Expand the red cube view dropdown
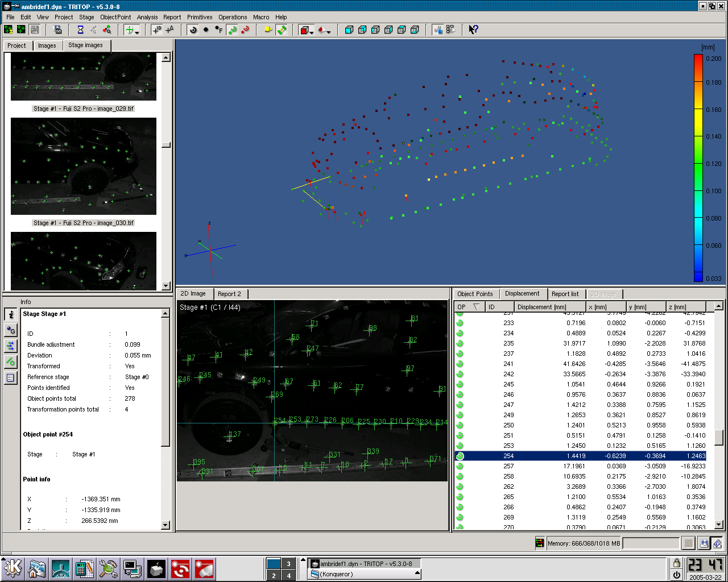 point(312,31)
